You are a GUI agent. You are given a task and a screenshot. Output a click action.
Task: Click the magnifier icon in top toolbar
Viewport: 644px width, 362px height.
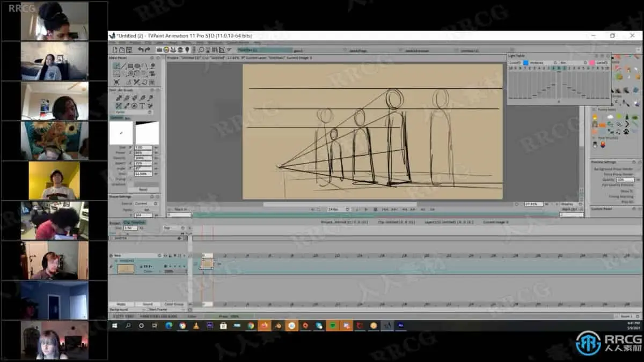201,49
